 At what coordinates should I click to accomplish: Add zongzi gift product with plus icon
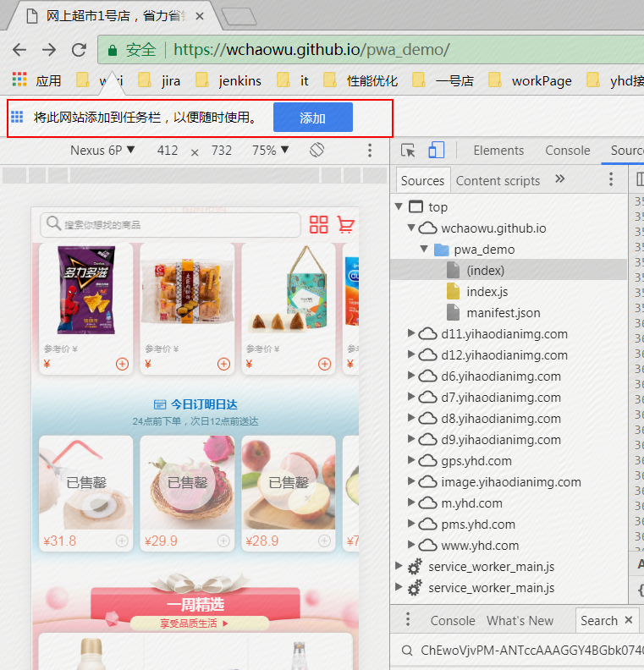coord(325,364)
